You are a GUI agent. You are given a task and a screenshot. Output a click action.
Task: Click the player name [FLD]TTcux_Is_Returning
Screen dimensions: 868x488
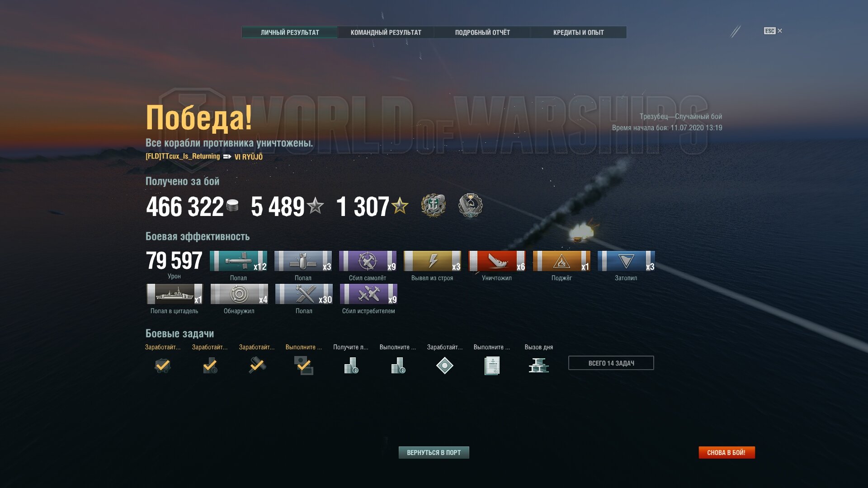(183, 156)
